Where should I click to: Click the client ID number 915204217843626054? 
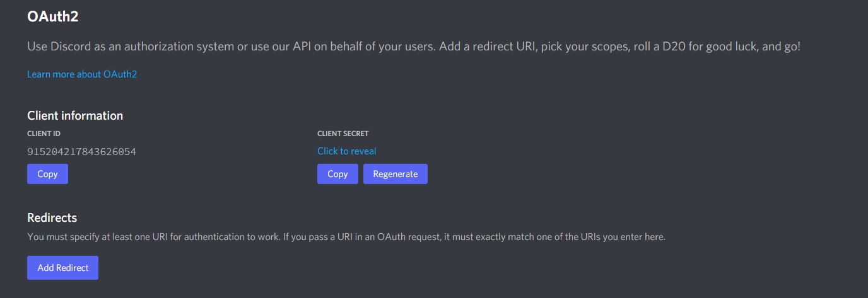(x=81, y=152)
